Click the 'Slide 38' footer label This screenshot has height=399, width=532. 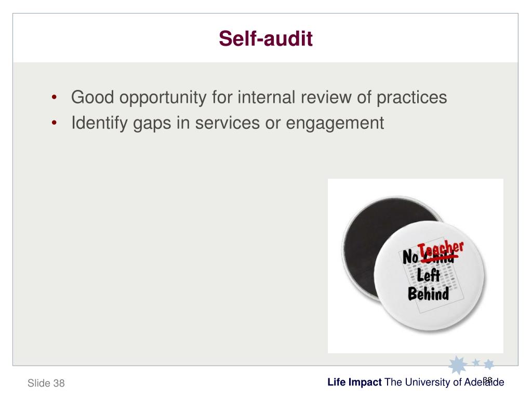pos(46,383)
